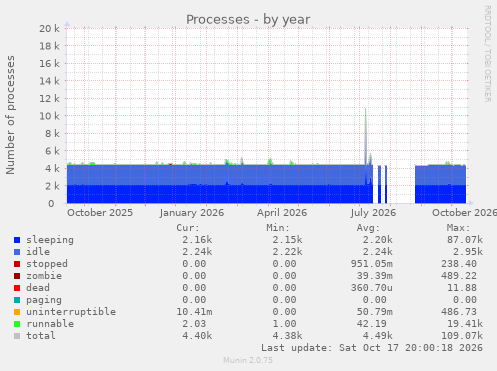Click the 'Avg:' column header
The width and height of the screenshot is (497, 371).
click(x=368, y=228)
